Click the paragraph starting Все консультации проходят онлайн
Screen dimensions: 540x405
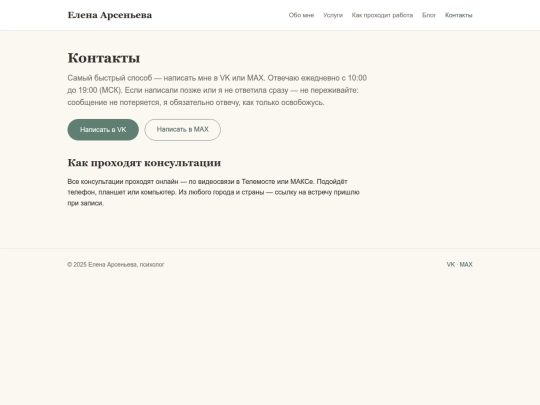[x=214, y=192]
